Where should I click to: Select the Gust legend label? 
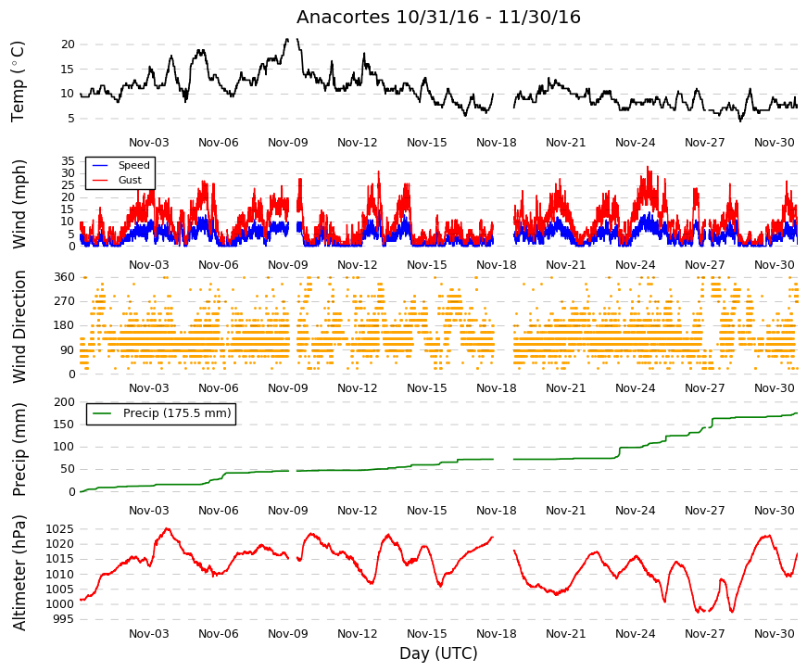point(130,180)
